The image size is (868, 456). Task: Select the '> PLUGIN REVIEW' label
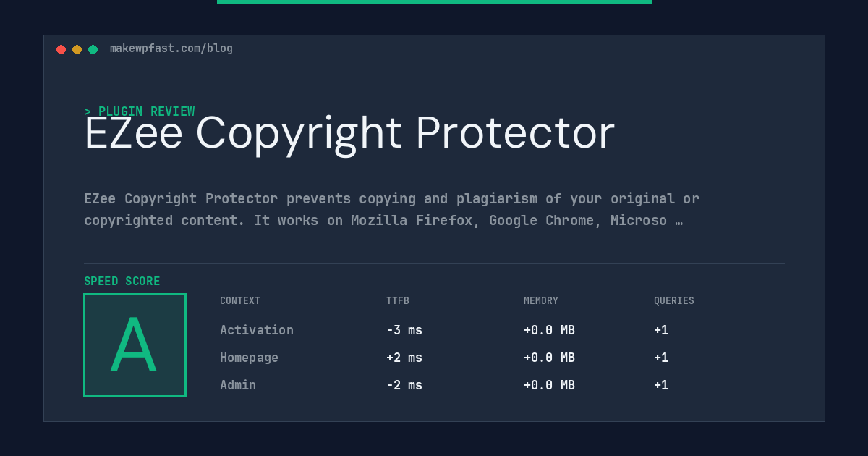tap(140, 111)
